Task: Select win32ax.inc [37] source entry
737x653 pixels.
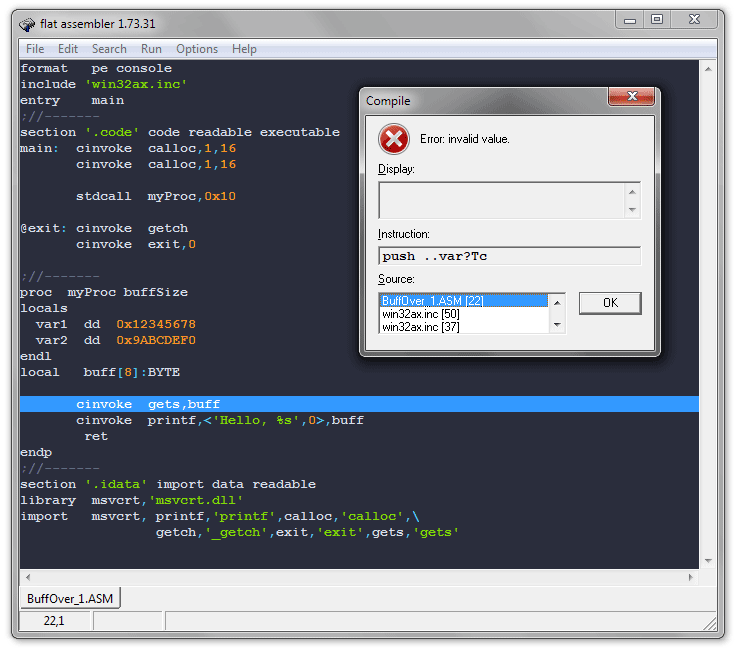Action: pos(463,326)
